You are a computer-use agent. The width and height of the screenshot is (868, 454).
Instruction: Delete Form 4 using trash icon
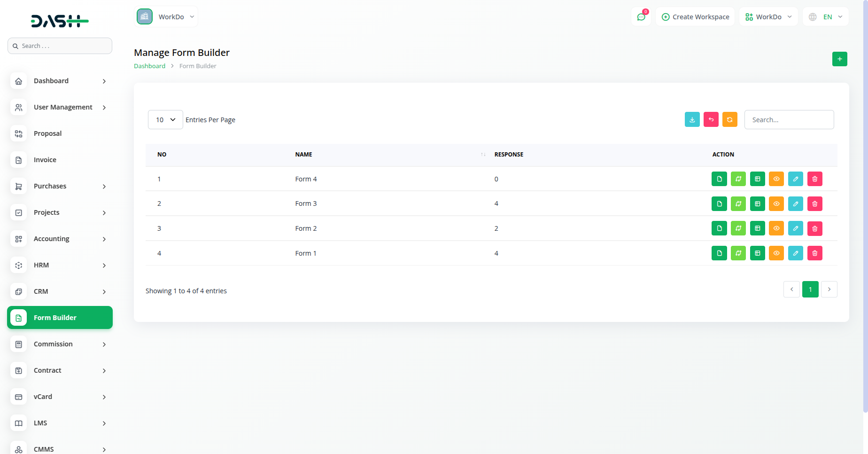[814, 179]
